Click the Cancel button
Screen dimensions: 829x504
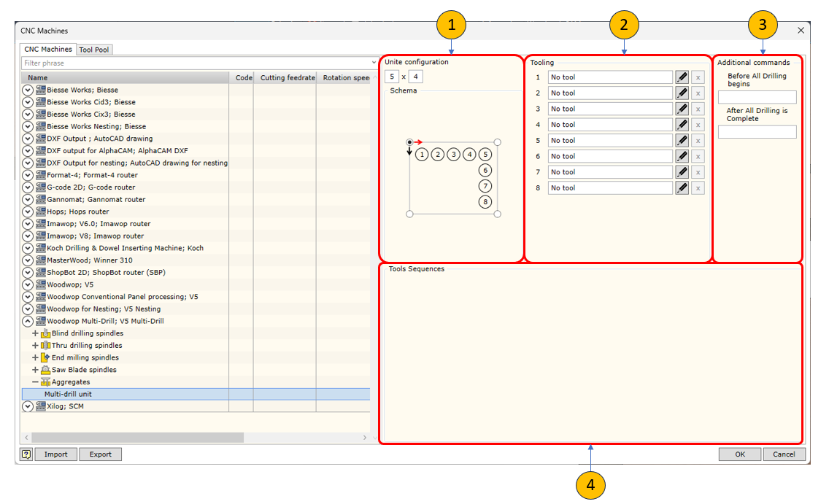coord(784,454)
